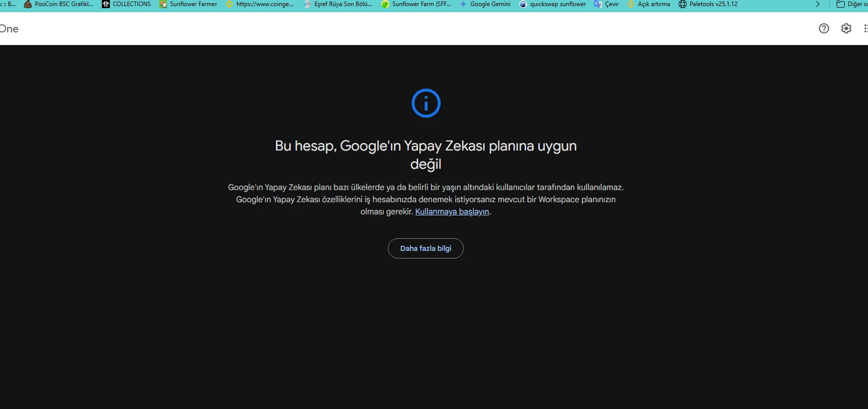Open the Diğer bookmarks folder
The width and height of the screenshot is (868, 409).
tap(852, 4)
